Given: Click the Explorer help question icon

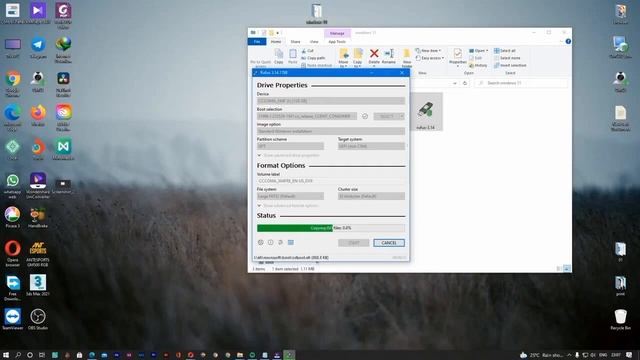Looking at the screenshot, I should click(568, 41).
